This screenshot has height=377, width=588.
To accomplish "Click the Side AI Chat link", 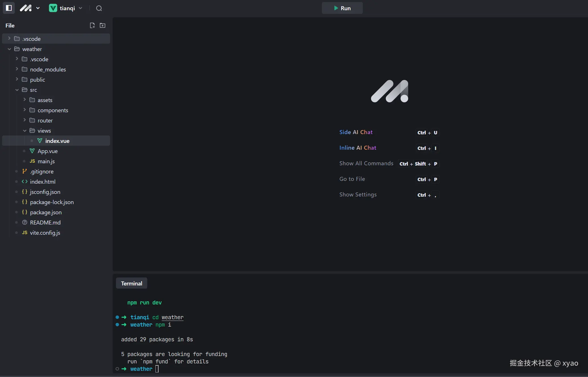I will tap(356, 132).
